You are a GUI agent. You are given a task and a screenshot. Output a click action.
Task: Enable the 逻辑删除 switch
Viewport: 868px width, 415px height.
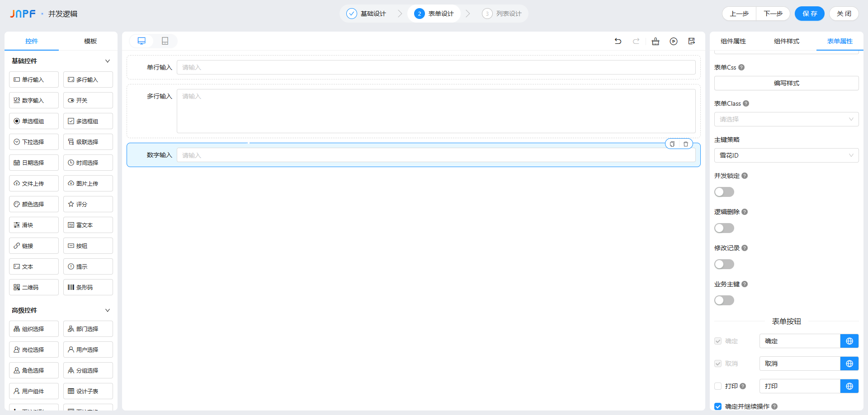724,228
